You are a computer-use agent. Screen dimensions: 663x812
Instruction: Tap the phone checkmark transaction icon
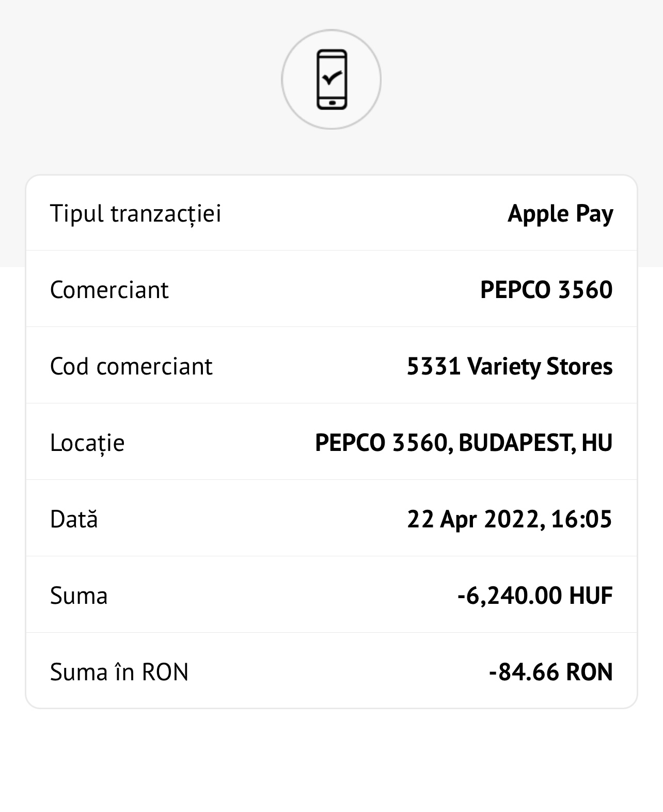click(331, 80)
